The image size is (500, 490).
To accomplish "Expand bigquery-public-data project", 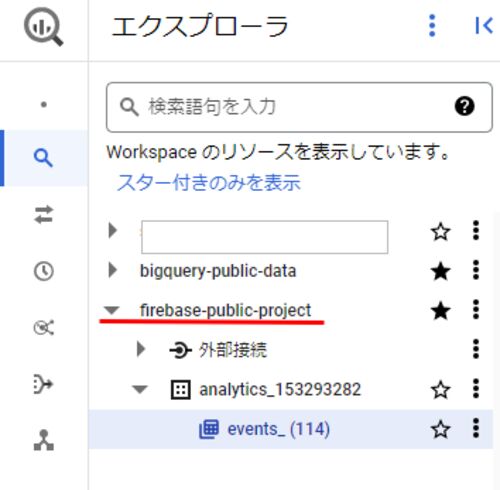I will coord(113,270).
